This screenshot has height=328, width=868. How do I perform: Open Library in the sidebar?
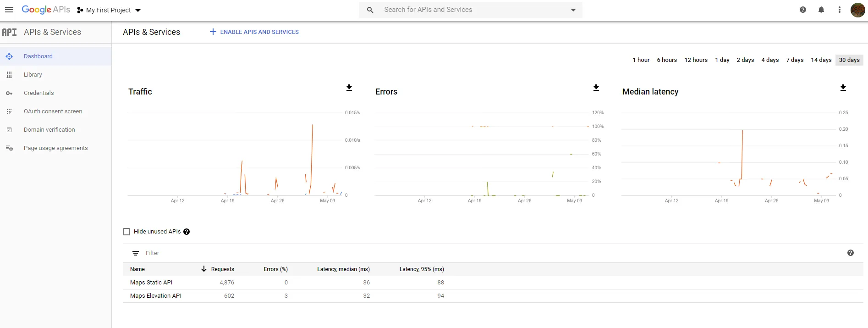(55, 75)
